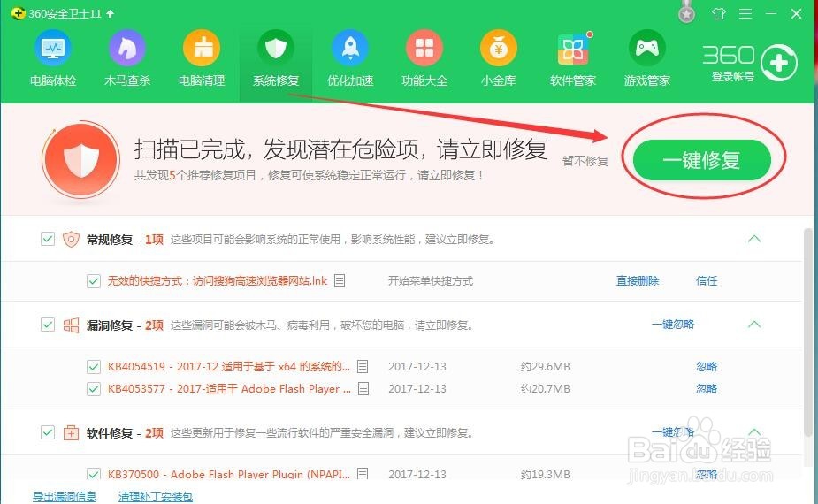
Task: Click 常规修复 shield category icon
Action: [x=71, y=239]
